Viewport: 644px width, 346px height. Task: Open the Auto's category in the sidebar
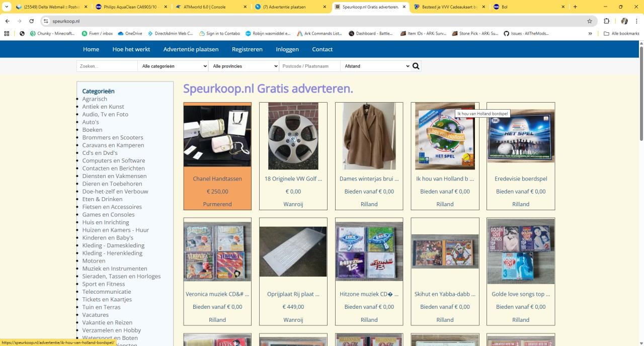coord(90,122)
